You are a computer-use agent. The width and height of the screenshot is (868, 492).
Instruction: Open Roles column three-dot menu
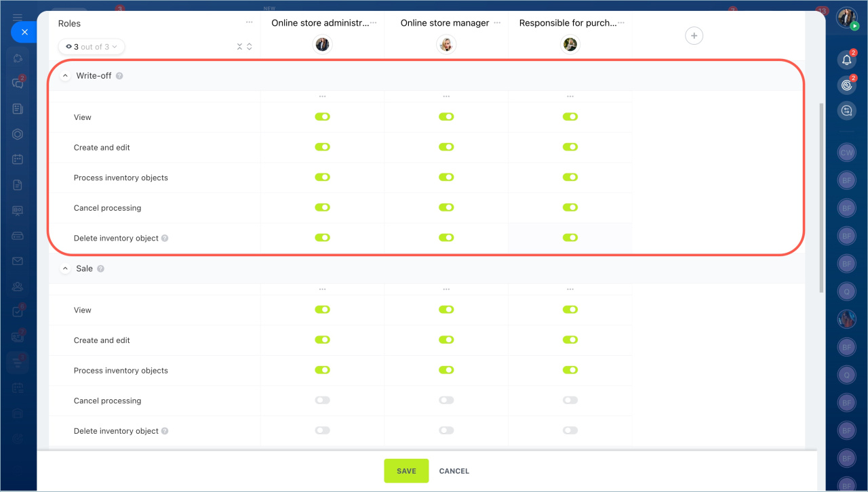click(x=250, y=23)
